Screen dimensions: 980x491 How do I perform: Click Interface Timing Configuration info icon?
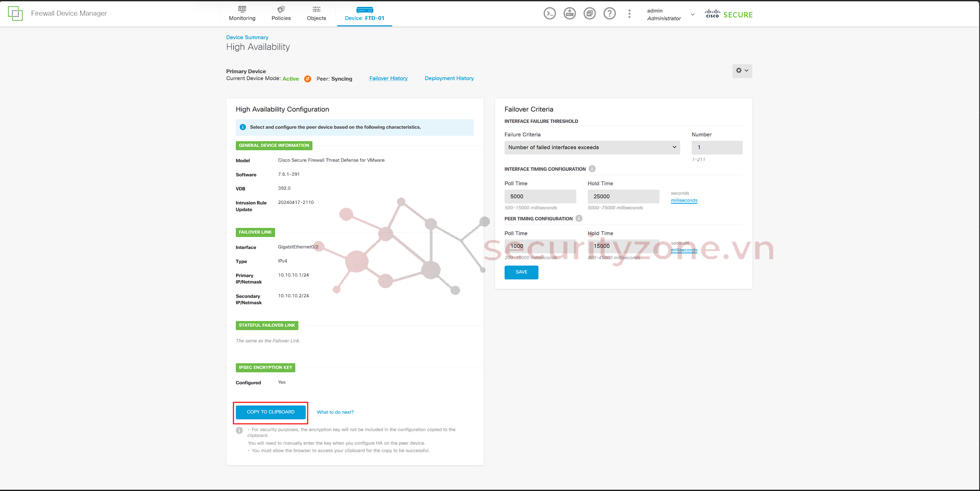point(592,169)
